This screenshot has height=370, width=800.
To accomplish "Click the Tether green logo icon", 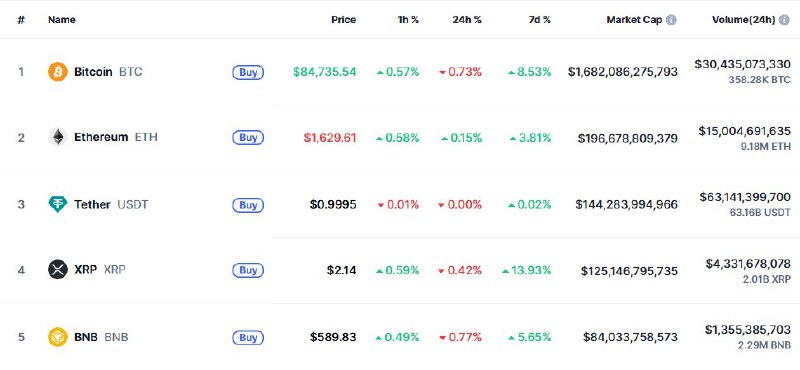I will coord(58,204).
